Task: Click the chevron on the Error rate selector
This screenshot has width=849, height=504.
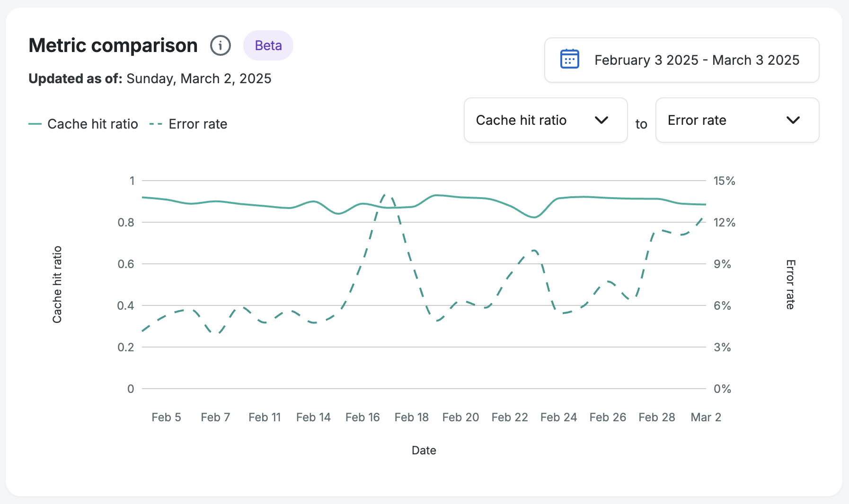Action: [793, 120]
